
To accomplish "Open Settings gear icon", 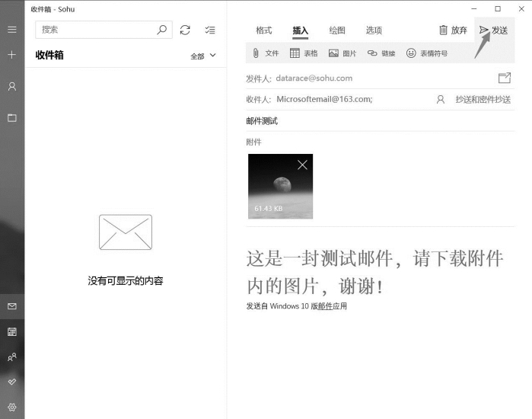I will (12, 407).
